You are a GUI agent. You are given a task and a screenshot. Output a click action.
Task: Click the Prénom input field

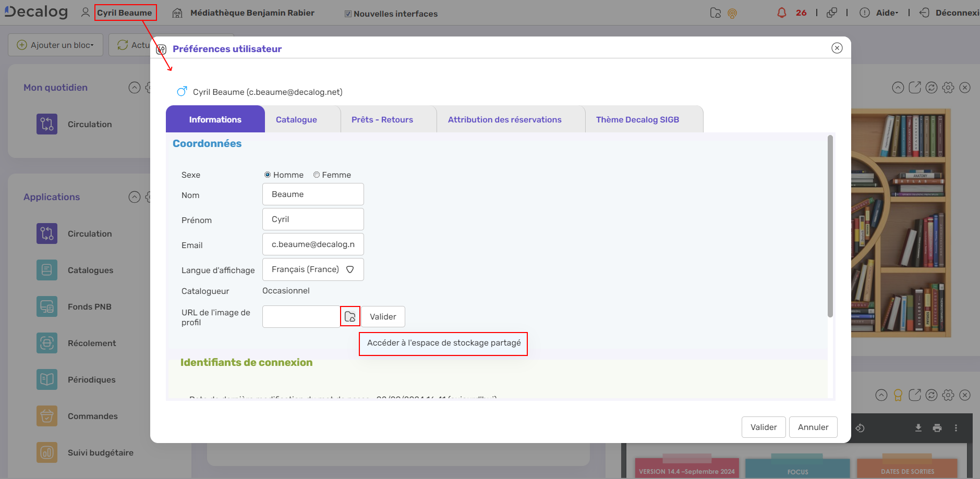(x=313, y=219)
